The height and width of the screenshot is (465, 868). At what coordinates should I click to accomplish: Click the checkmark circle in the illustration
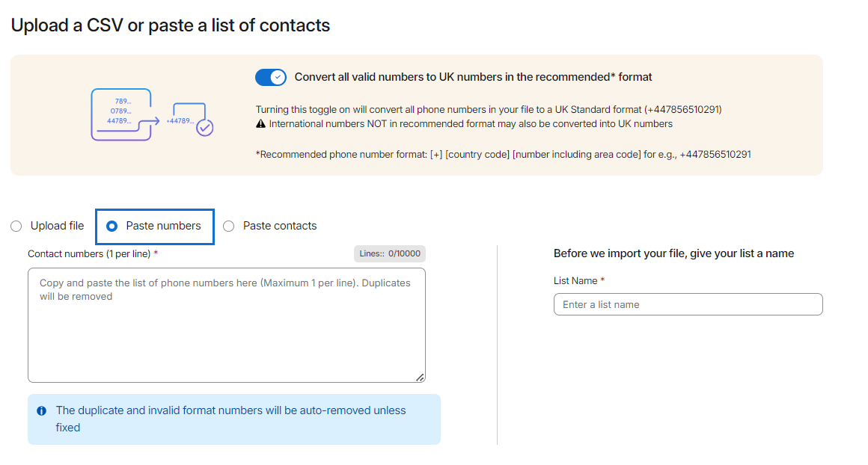(x=204, y=128)
